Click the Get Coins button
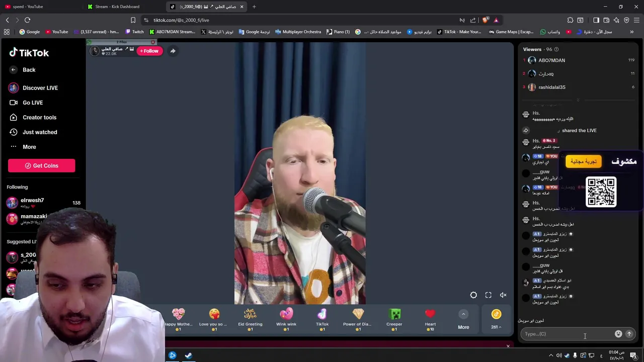Screen dimensions: 644x362 click(41, 165)
